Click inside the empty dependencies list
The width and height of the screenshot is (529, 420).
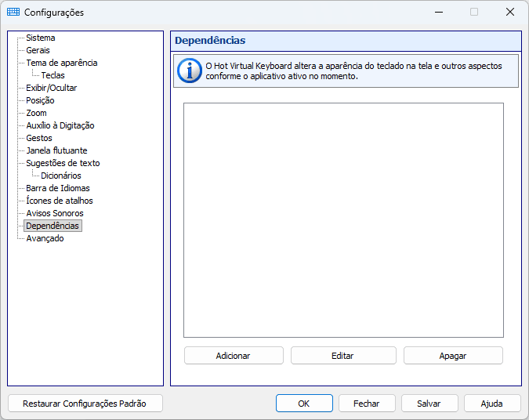[343, 220]
